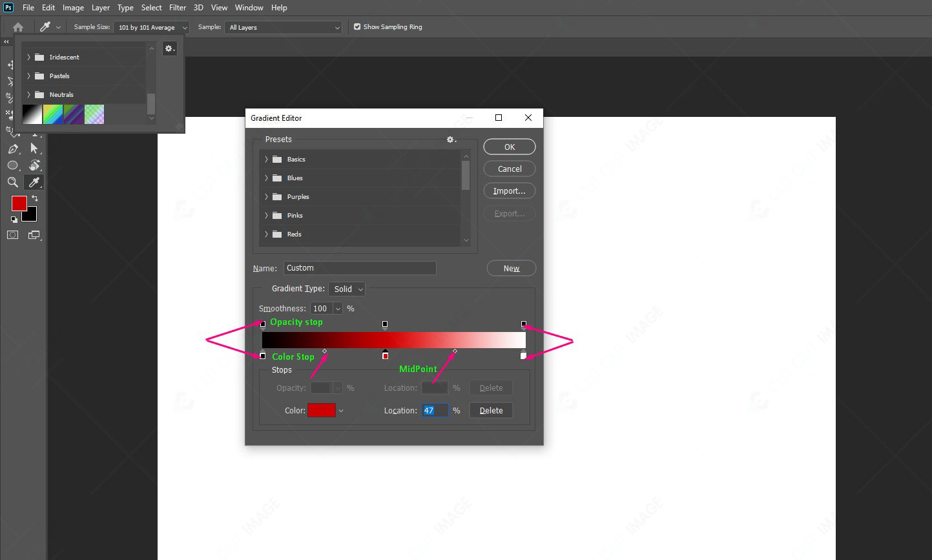Toggle Quick Mask mode icon
Image resolution: width=932 pixels, height=560 pixels.
(x=12, y=235)
